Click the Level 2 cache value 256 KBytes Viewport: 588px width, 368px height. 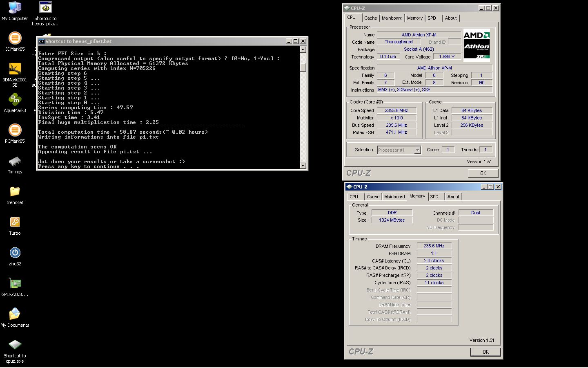tap(472, 126)
